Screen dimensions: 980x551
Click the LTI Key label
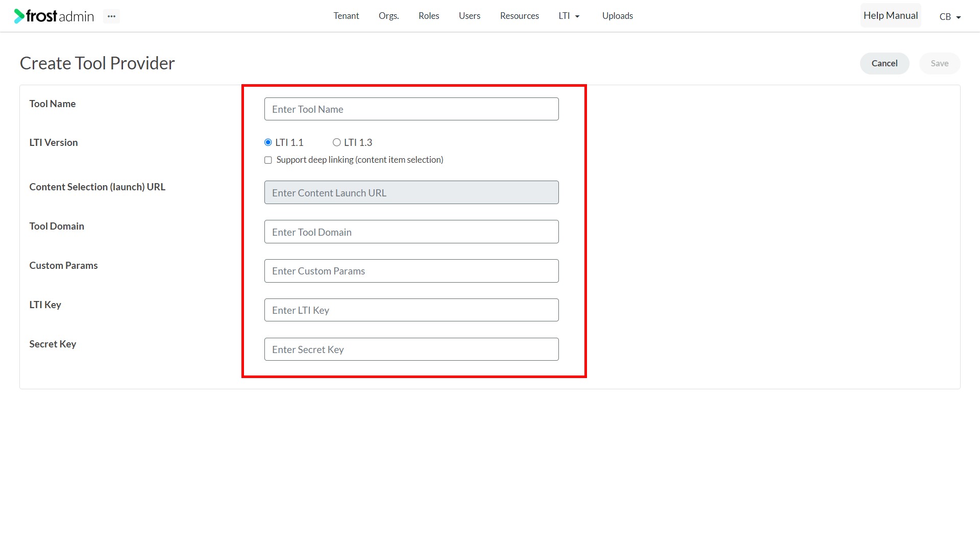[45, 305]
